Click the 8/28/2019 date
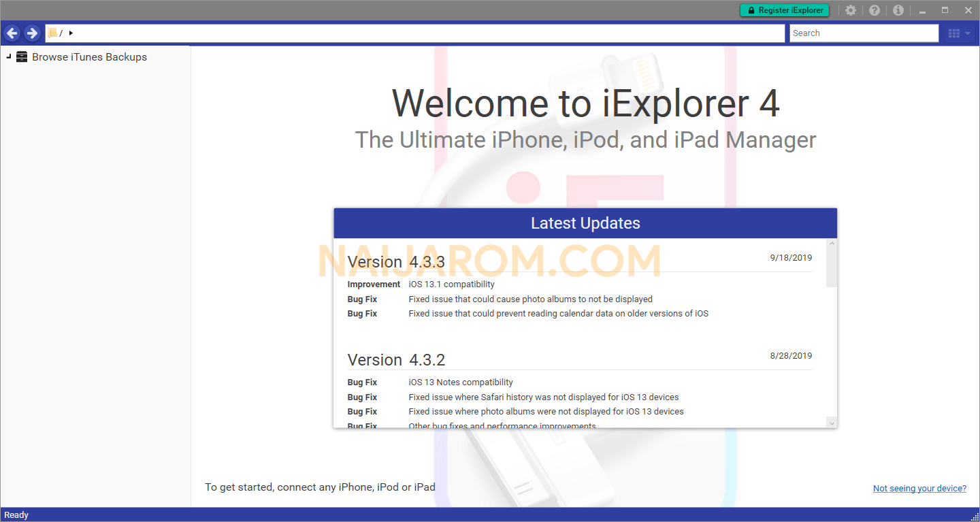 click(791, 356)
